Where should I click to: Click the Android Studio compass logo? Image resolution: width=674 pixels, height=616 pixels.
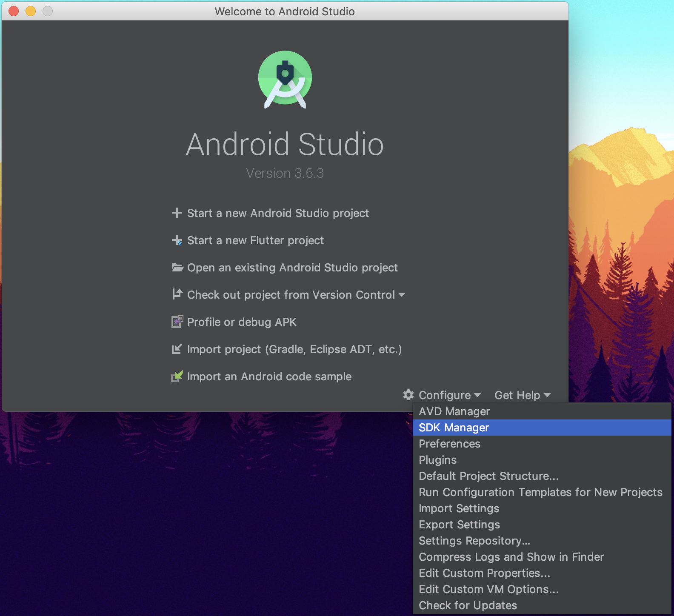point(285,80)
